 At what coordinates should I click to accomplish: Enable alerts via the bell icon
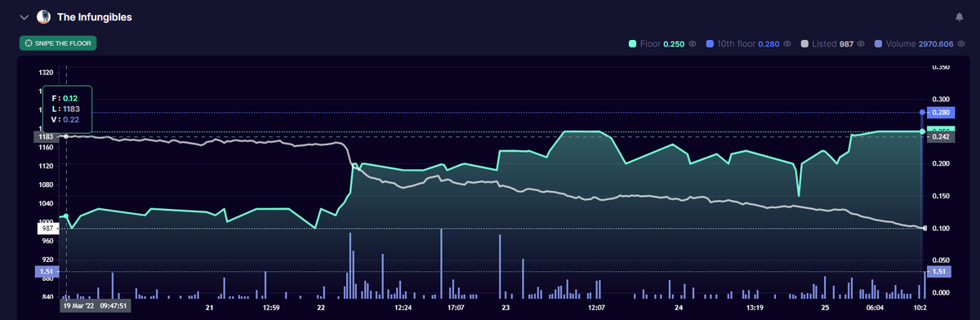point(959,16)
